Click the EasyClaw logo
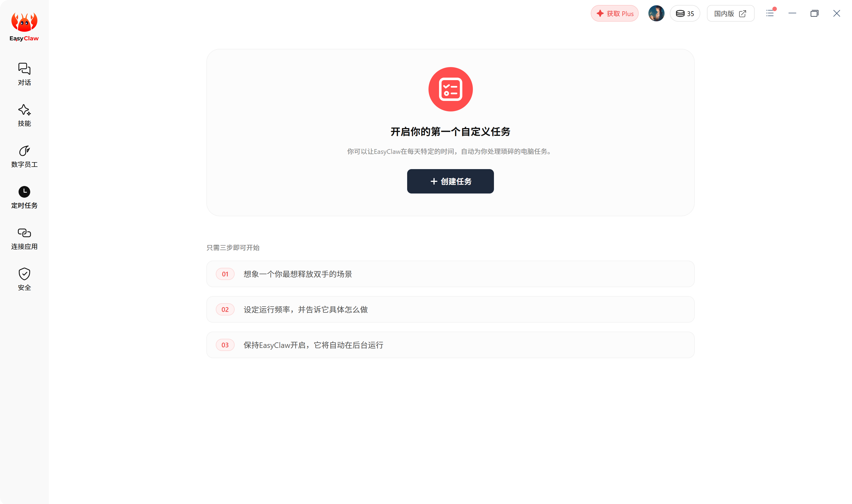Image resolution: width=852 pixels, height=504 pixels. pos(24,27)
